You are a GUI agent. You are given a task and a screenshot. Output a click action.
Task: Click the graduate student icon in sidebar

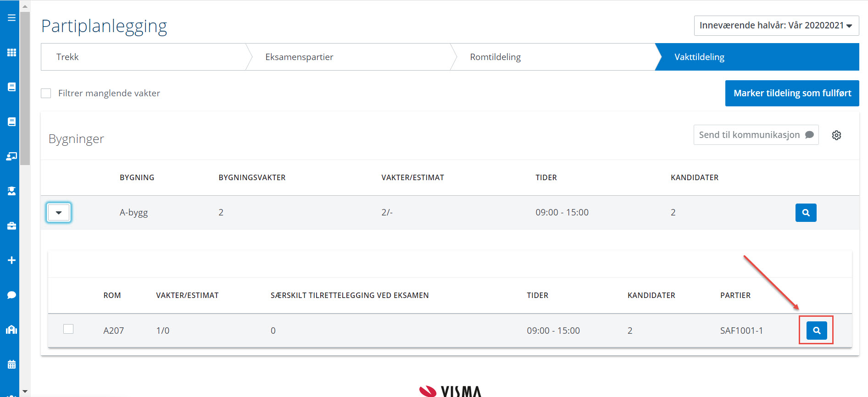pos(11,191)
